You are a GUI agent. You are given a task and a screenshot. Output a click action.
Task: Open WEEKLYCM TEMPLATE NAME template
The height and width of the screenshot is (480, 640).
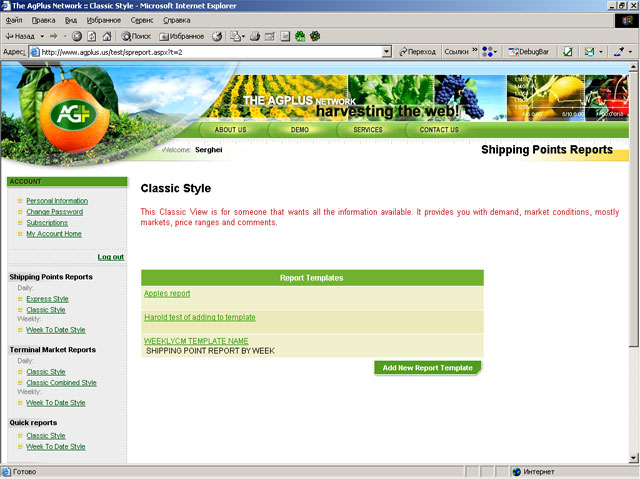click(x=196, y=341)
